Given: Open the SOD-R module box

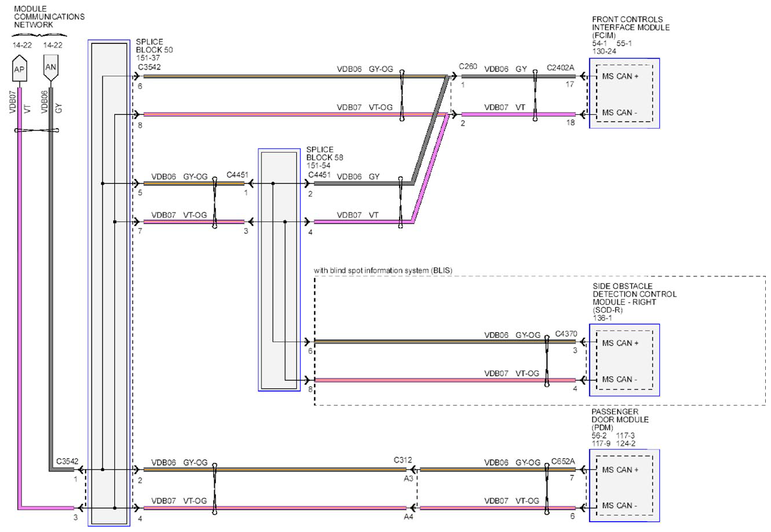Looking at the screenshot, I should (624, 360).
